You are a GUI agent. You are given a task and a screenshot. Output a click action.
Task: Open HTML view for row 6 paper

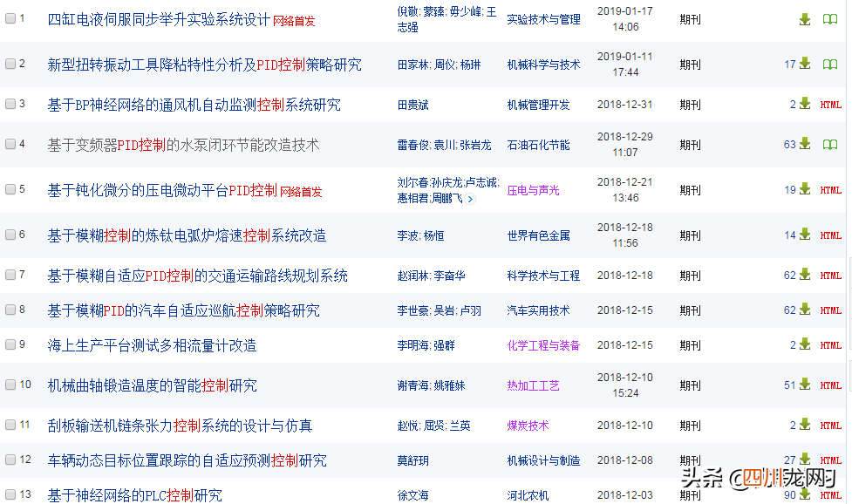[x=831, y=235]
